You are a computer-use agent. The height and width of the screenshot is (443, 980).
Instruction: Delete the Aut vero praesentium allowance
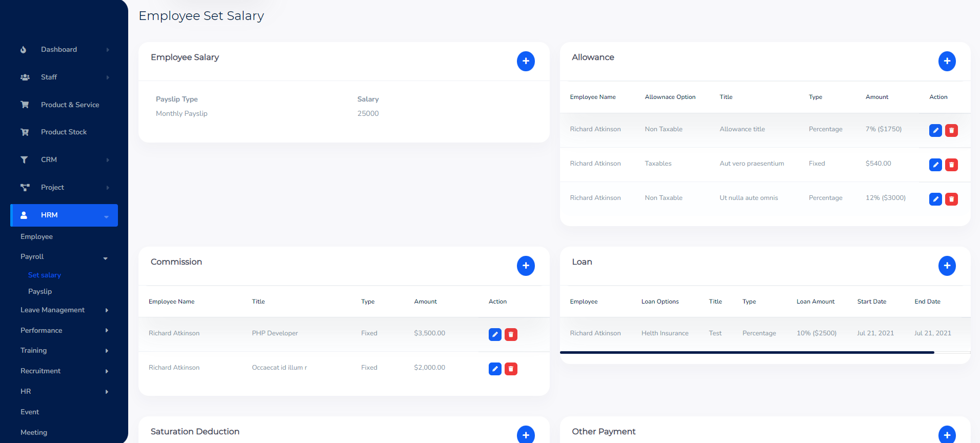[951, 165]
